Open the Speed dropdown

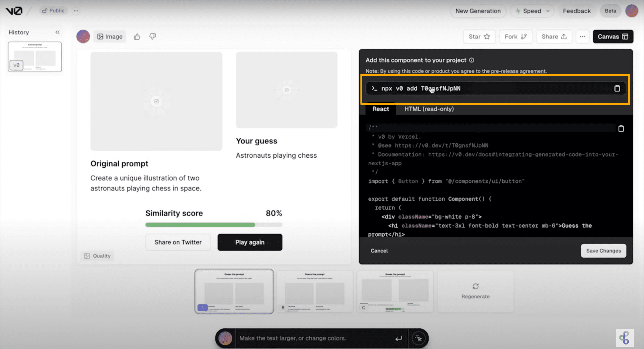point(532,11)
